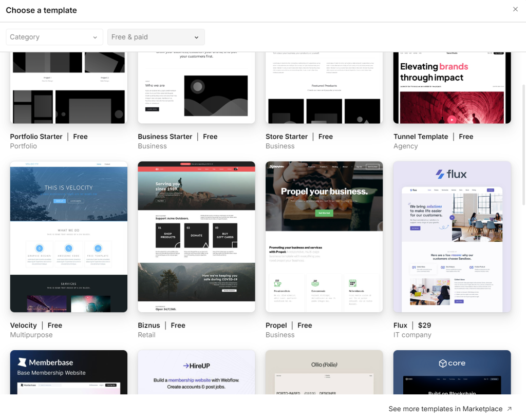
Task: Open the Category dropdown
Action: (54, 37)
